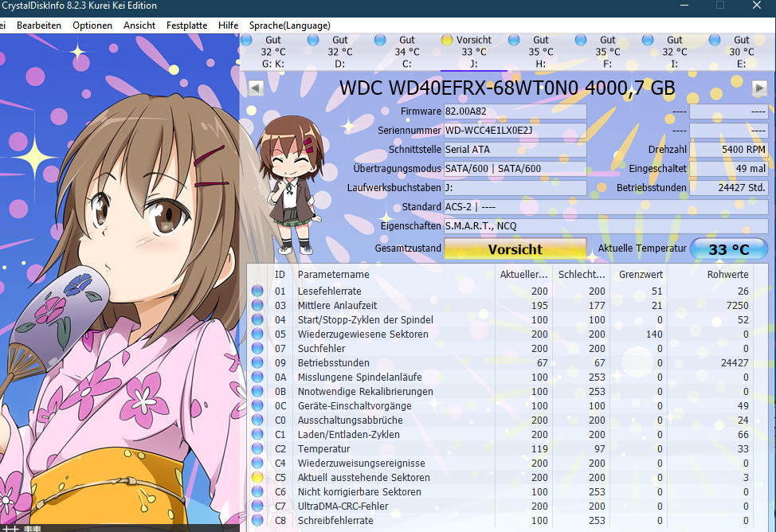The width and height of the screenshot is (776, 532).
Task: Click status orb for Start/Stopp-Zyklen der Spindel
Action: [257, 319]
